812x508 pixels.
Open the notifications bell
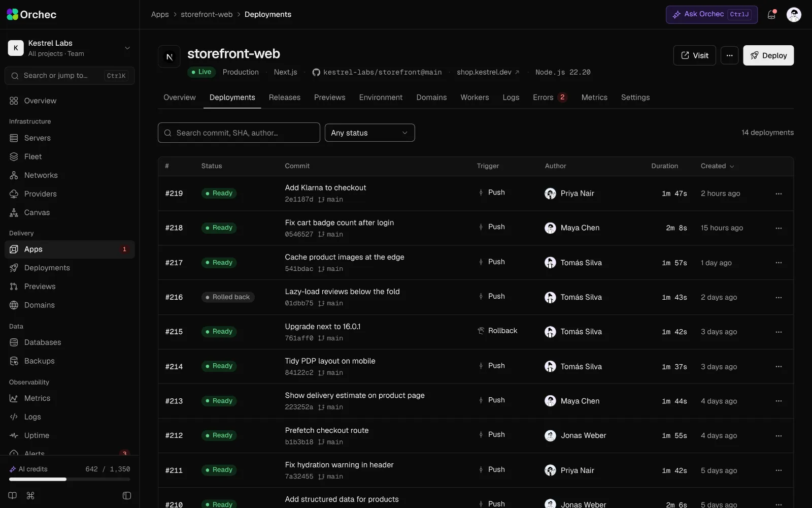point(771,15)
